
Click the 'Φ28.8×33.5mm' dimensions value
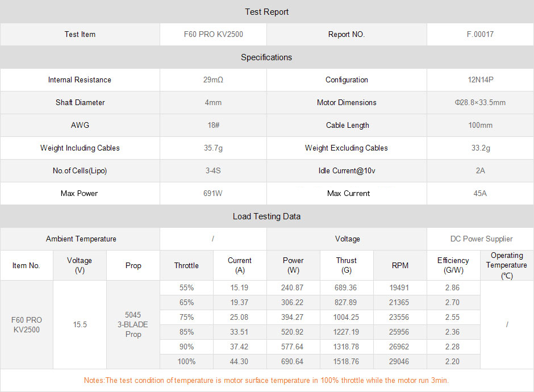point(480,102)
